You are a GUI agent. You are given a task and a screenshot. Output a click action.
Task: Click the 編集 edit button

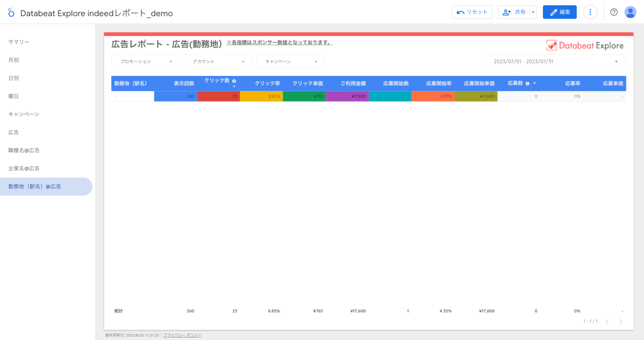[x=560, y=12]
